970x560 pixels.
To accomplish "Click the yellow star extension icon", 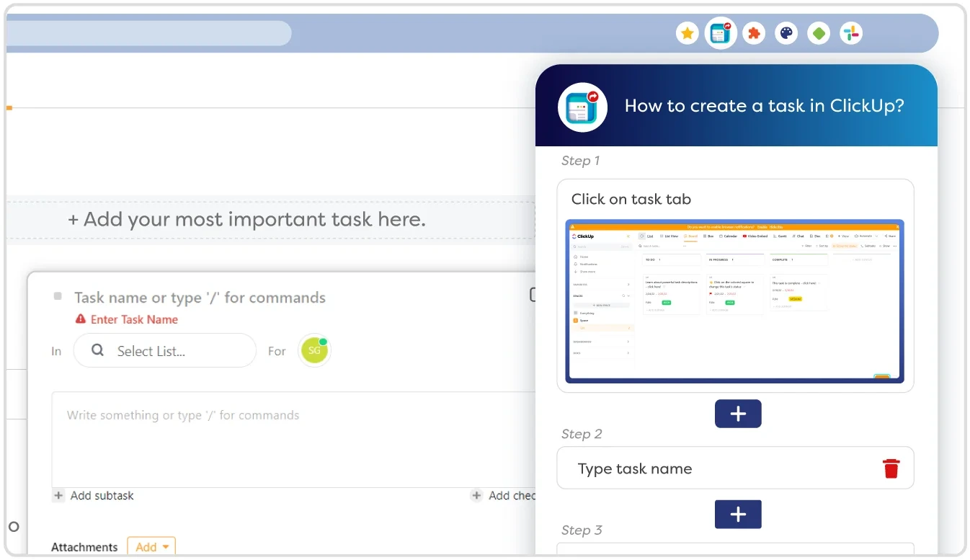I will 688,33.
